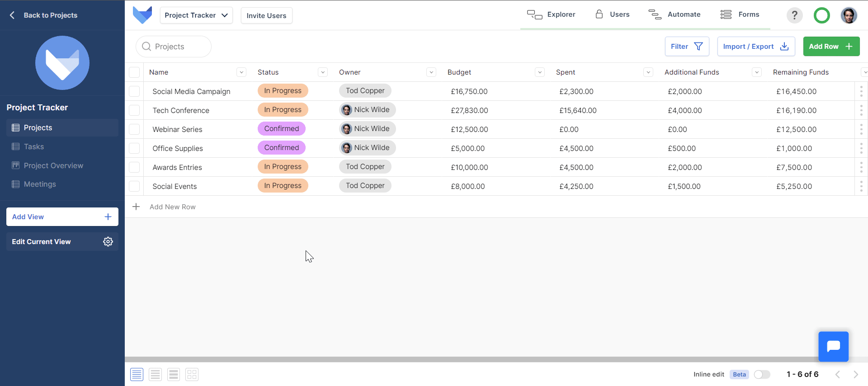
Task: Switch to the card grid layout icon
Action: (x=192, y=374)
